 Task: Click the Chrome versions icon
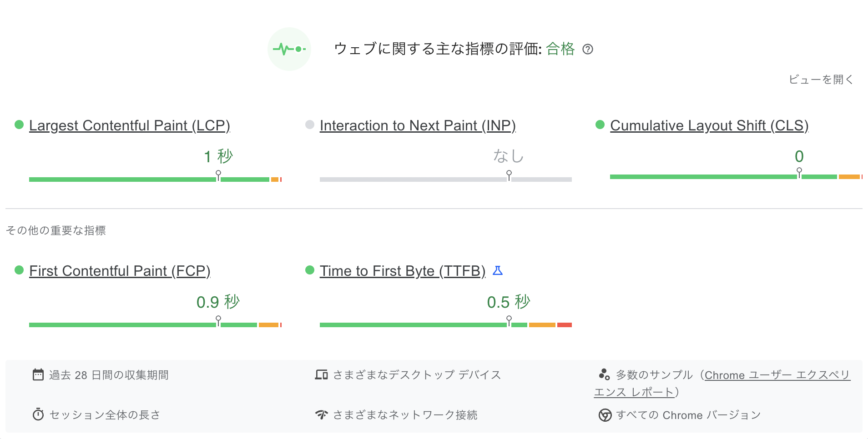(x=605, y=415)
